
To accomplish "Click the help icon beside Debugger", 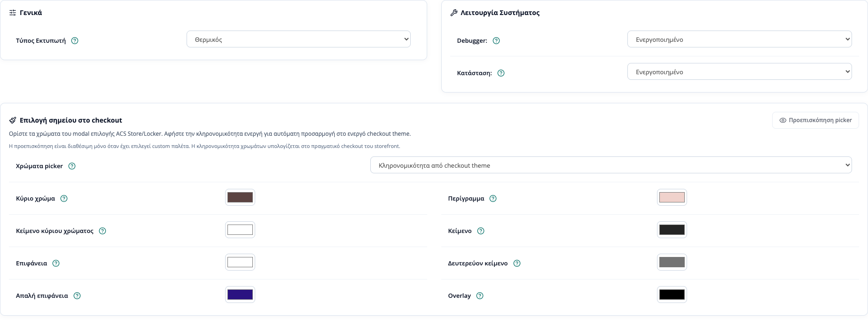I will pos(496,41).
